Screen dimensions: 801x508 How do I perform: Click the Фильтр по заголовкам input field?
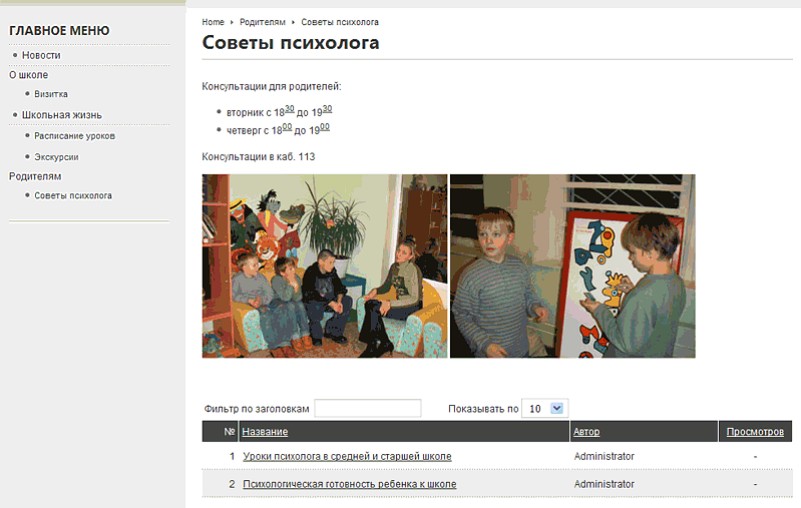tap(368, 408)
